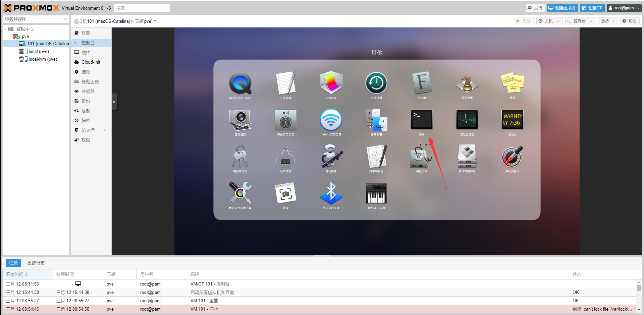Launch the Time Machine app icon
644x315 pixels.
(x=376, y=83)
